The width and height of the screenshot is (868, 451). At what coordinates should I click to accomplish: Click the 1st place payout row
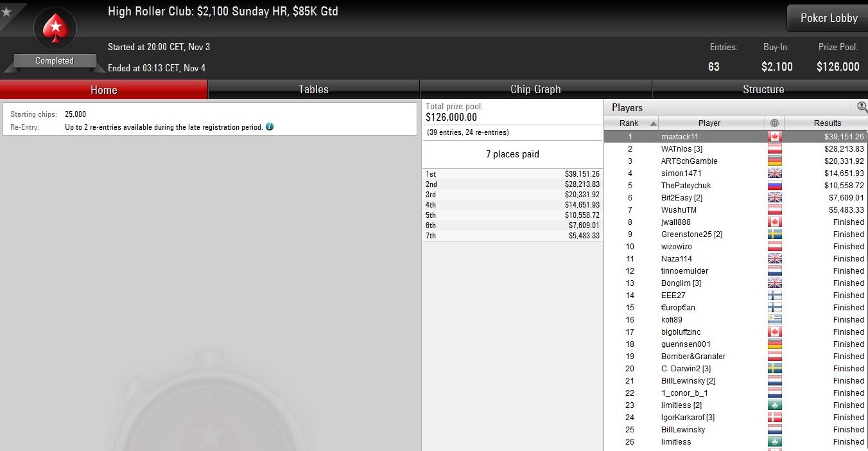pos(512,174)
